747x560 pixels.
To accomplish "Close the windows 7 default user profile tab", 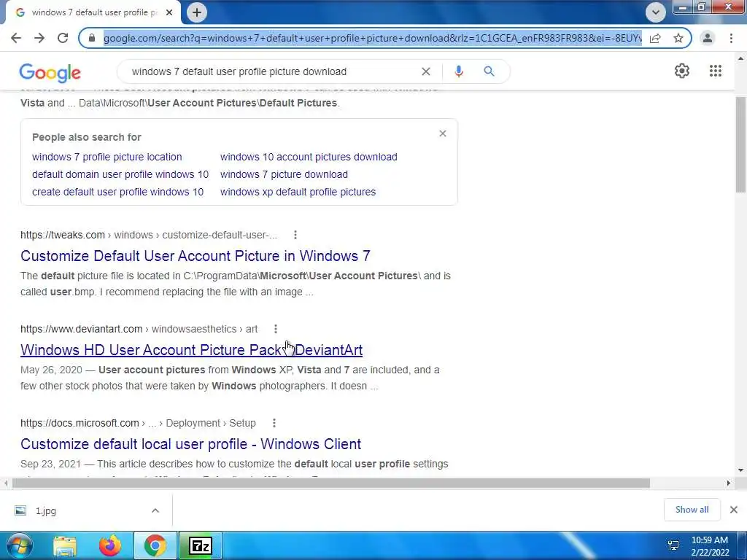I will [169, 12].
